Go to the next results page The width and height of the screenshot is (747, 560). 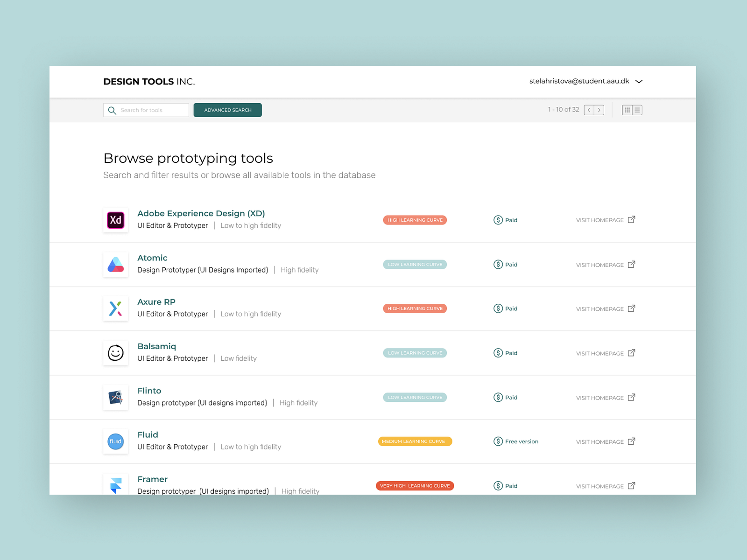pyautogui.click(x=599, y=110)
